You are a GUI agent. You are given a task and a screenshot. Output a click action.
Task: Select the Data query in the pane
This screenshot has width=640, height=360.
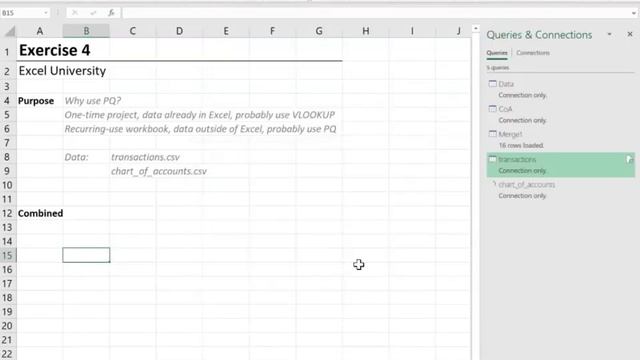point(560,89)
